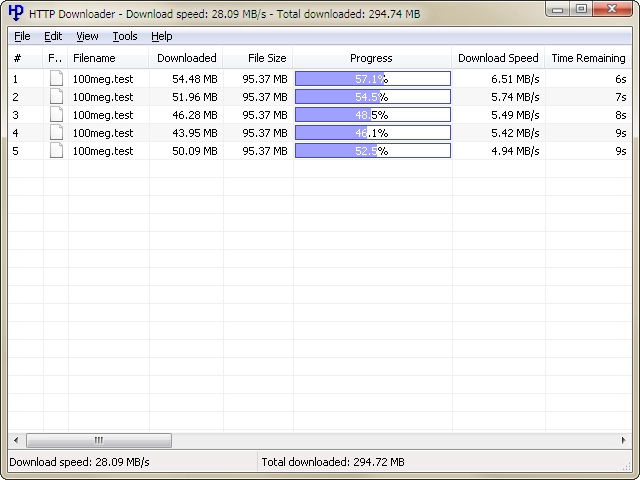Open the Edit menu

pyautogui.click(x=53, y=36)
